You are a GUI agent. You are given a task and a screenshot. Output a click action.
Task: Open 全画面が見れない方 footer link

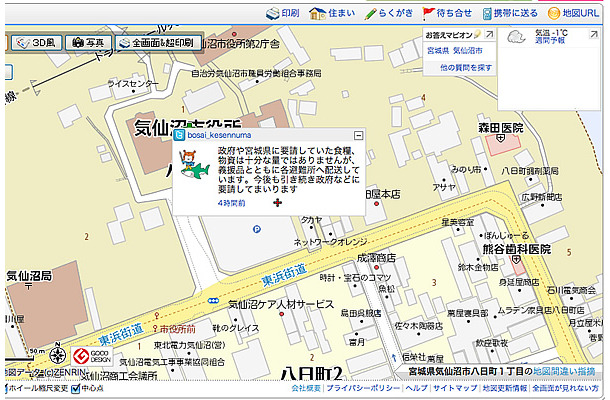[x=565, y=388]
